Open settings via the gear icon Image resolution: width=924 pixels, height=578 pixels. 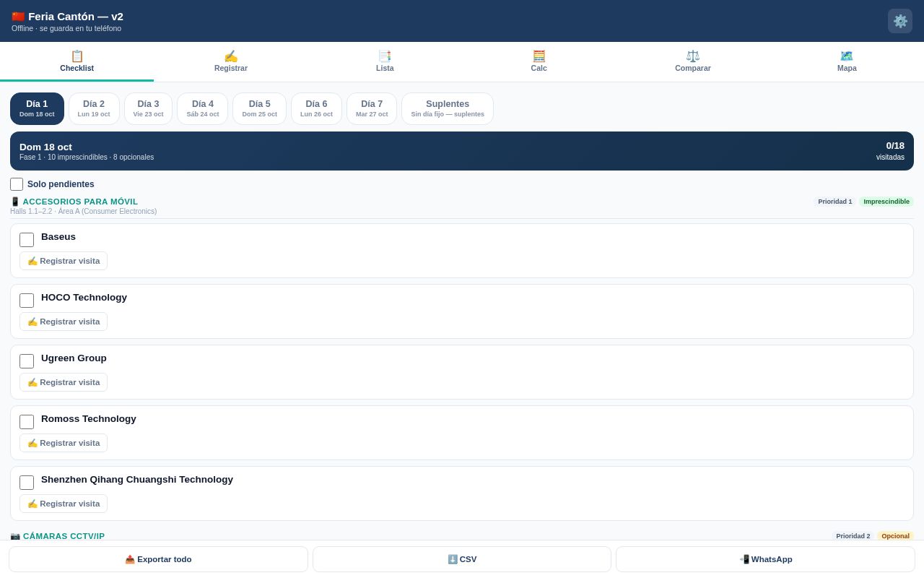click(900, 21)
